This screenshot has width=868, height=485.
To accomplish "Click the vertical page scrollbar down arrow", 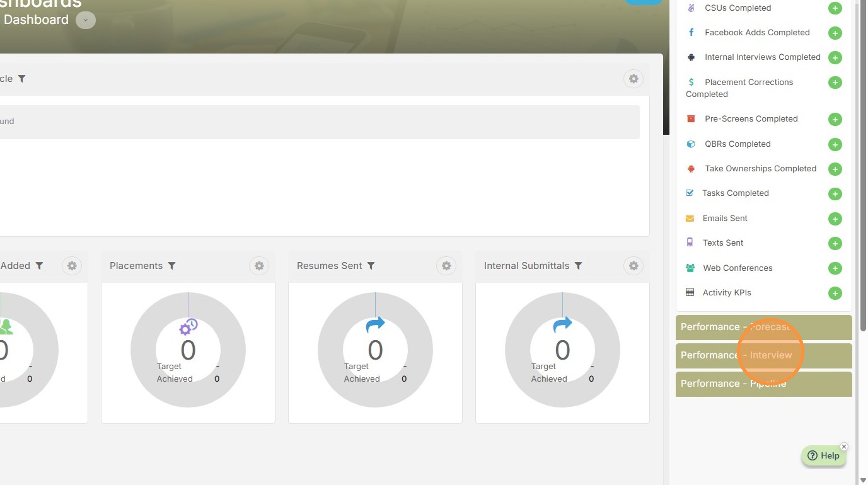I will pos(863,480).
